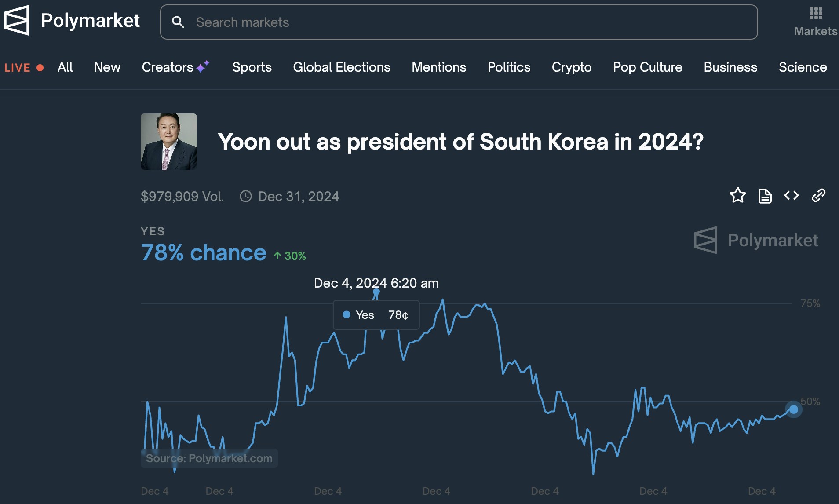Click Yoon's portrait thumbnail

tap(169, 142)
